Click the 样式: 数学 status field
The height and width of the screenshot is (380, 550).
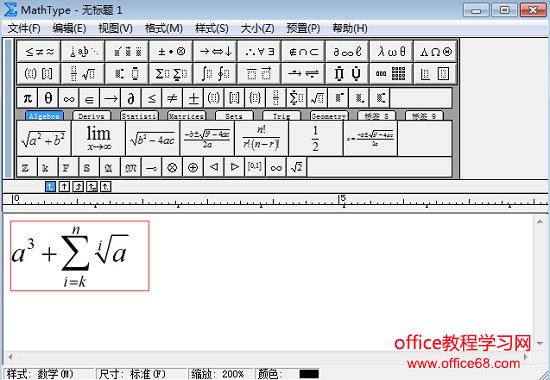48,374
